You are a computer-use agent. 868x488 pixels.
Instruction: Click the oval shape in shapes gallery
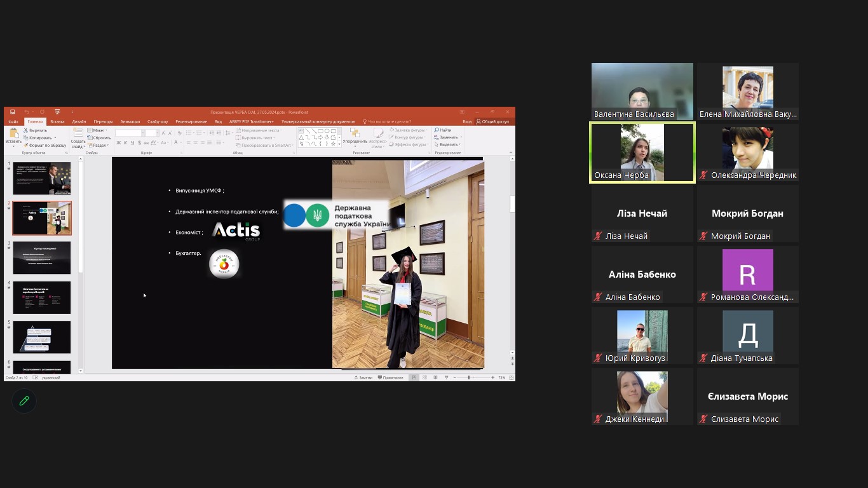(x=327, y=131)
